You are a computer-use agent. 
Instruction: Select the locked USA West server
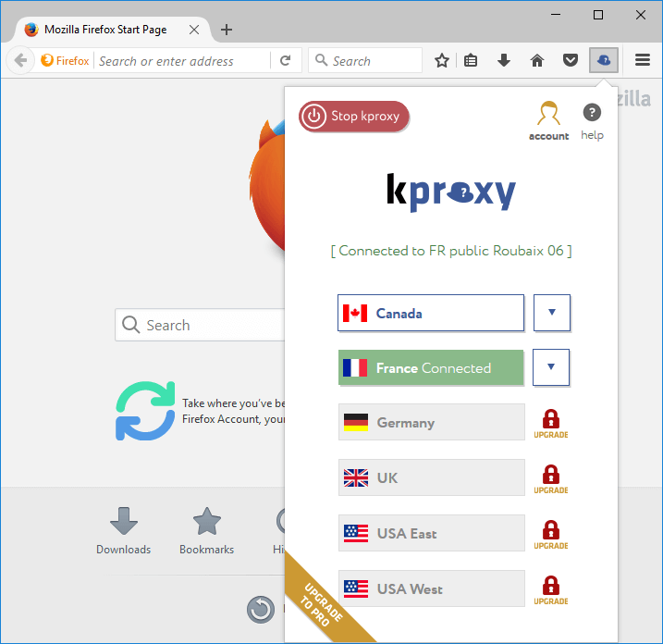click(431, 588)
